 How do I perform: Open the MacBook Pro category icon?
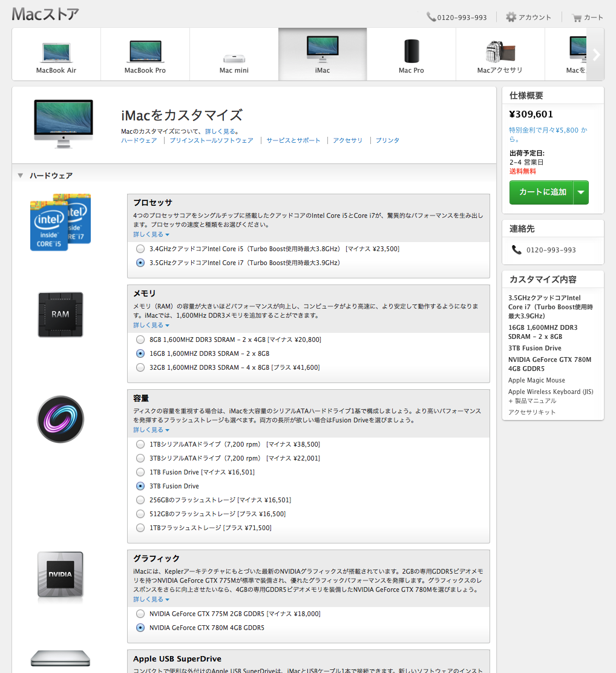(x=145, y=51)
